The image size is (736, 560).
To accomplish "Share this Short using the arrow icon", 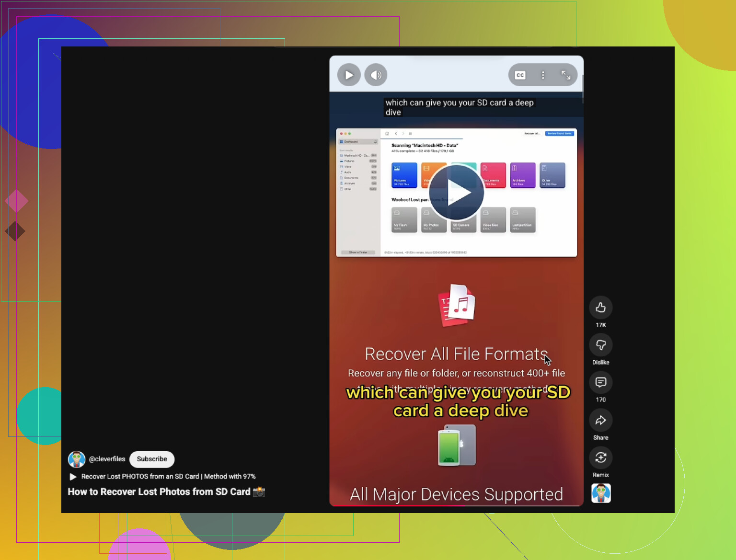I will 601,420.
